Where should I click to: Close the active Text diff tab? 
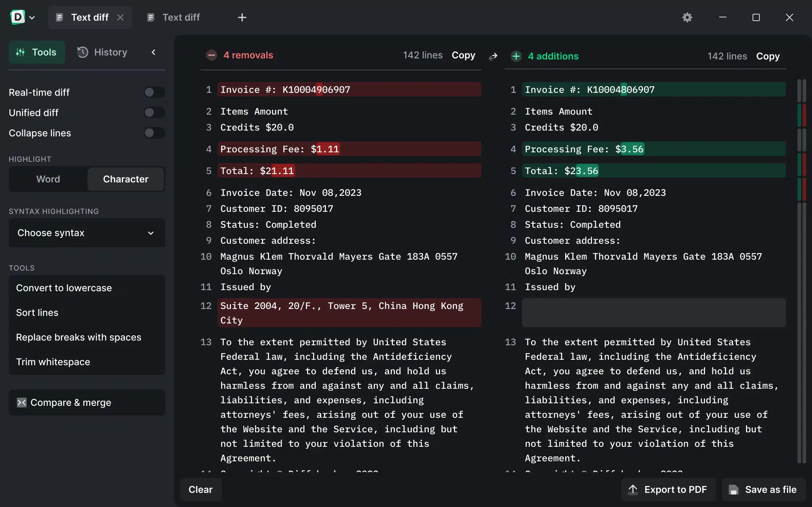pos(120,17)
